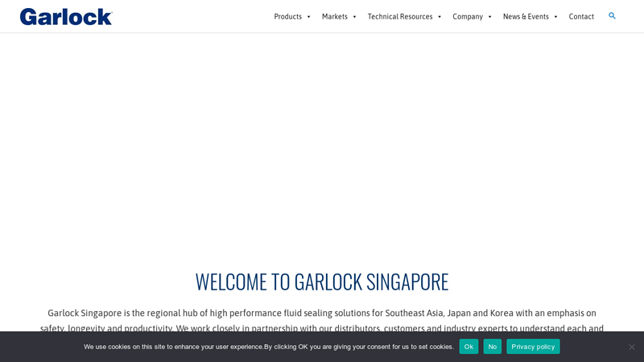The image size is (644, 362).
Task: Open the Technical Resources menu item
Action: point(400,17)
